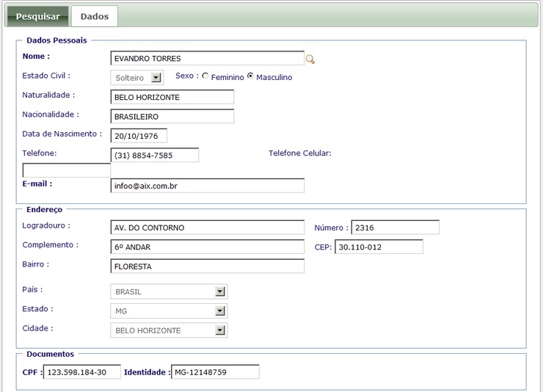The width and height of the screenshot is (543, 392).
Task: Select the Feminino radio button
Action: point(205,76)
